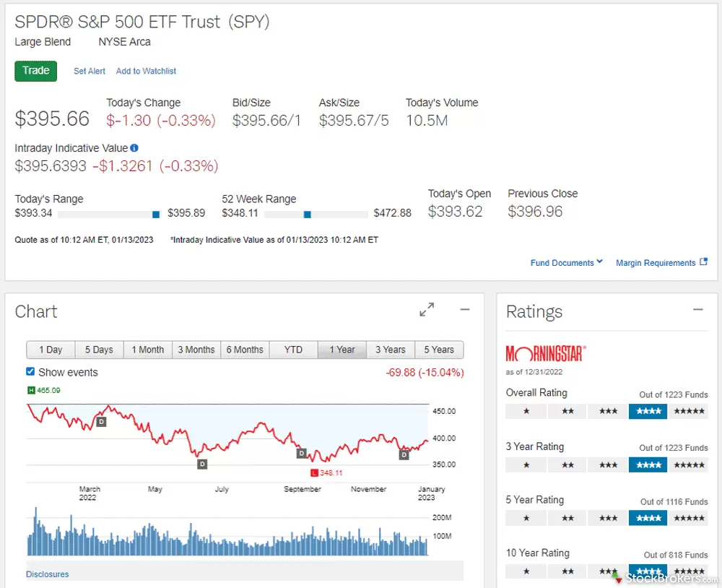
Task: Click the dividend D marker near September
Action: [x=301, y=454]
